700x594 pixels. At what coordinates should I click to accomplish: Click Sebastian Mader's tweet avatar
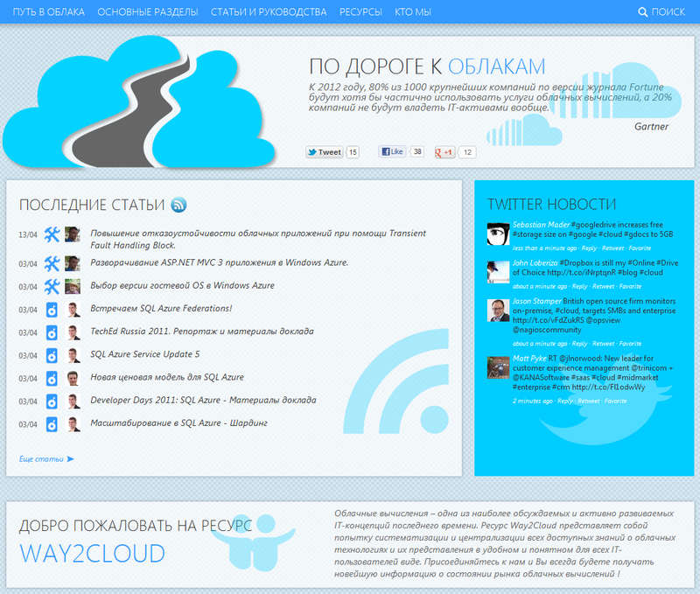coord(498,234)
